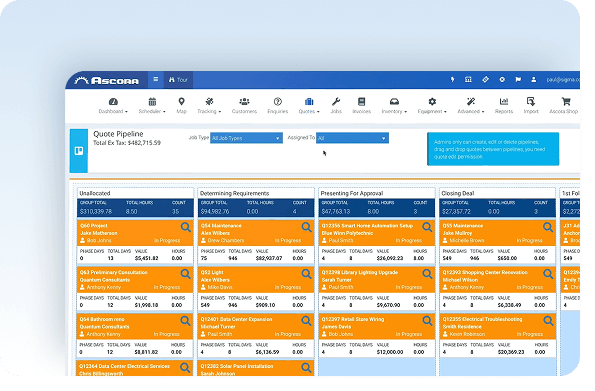Click value $82,937.07 on Q54 card

(x=269, y=258)
